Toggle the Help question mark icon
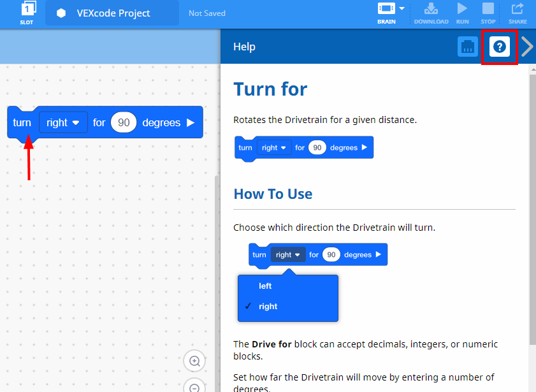Image resolution: width=536 pixels, height=392 pixels. (500, 47)
